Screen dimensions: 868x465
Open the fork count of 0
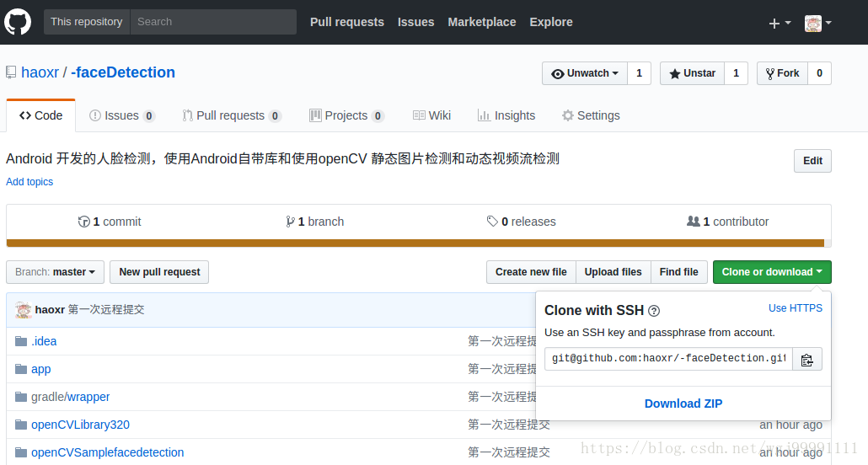pos(819,73)
